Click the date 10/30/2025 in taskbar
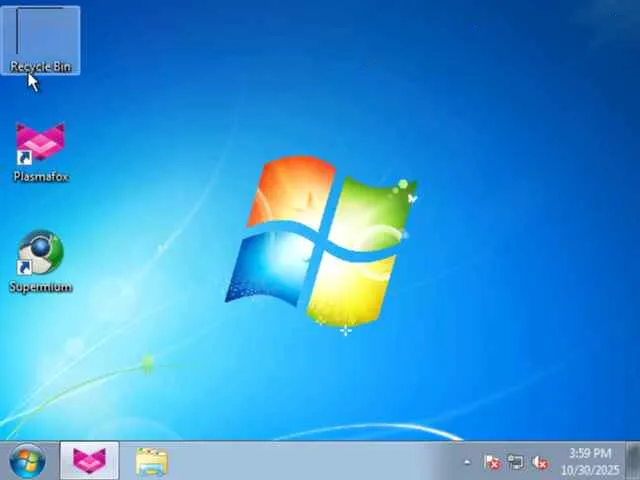This screenshot has width=640, height=480. coord(590,470)
